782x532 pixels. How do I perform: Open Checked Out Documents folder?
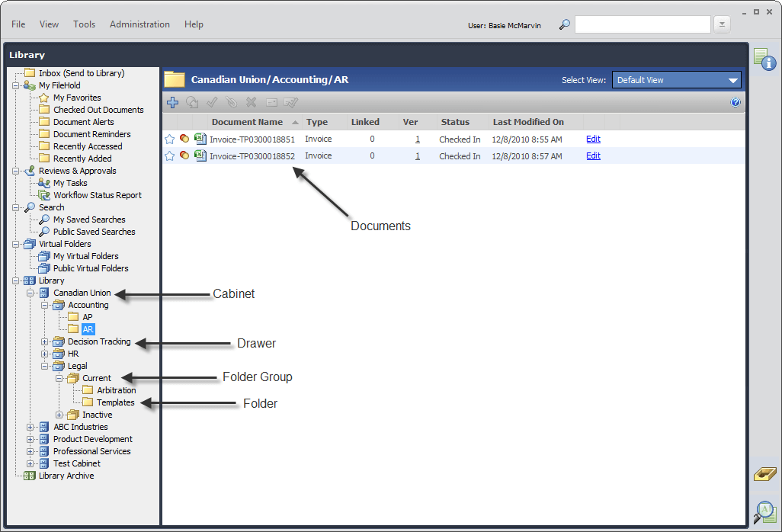pos(98,110)
